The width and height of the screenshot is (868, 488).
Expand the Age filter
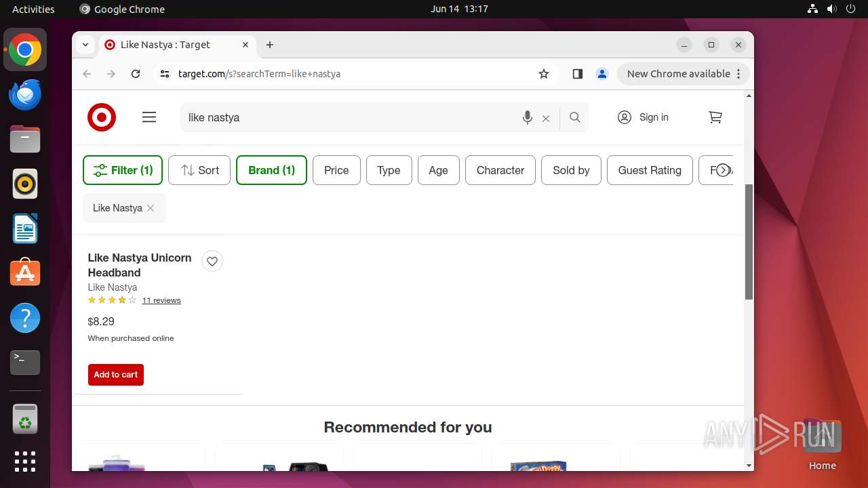click(438, 170)
